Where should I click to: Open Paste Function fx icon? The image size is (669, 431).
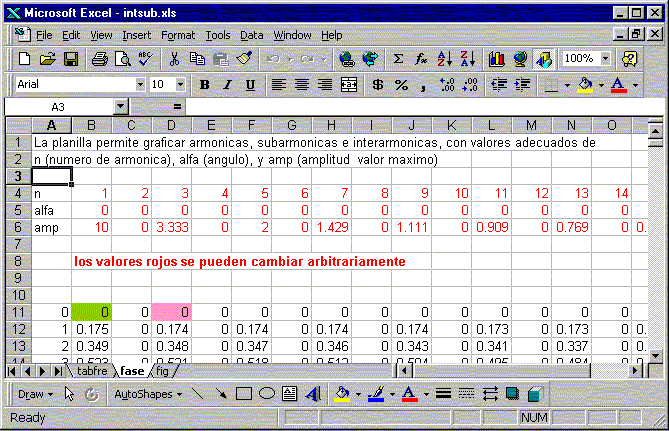421,59
